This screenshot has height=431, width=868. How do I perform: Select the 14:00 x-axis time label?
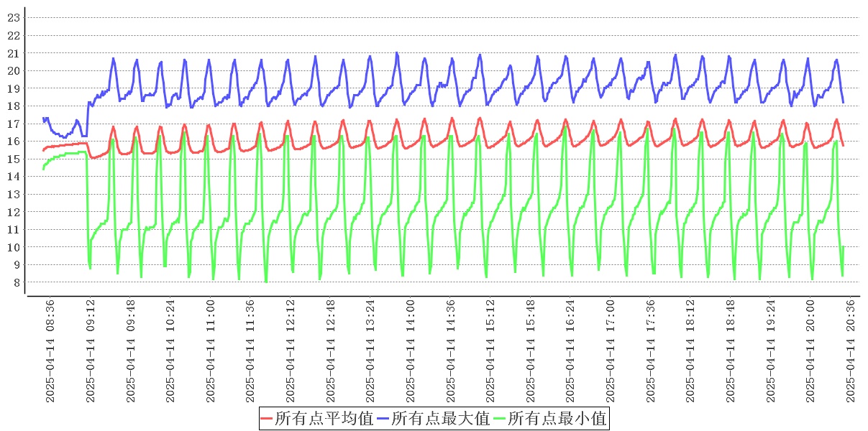(x=411, y=352)
